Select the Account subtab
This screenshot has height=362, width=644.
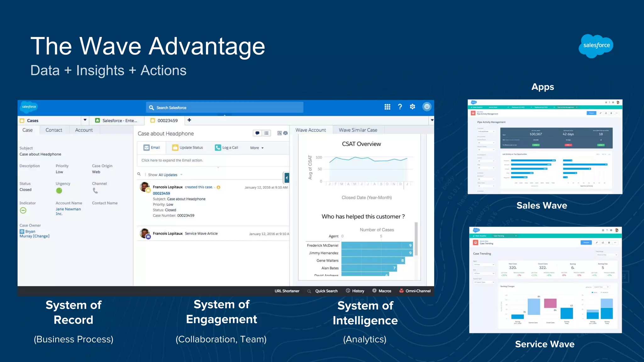(84, 130)
